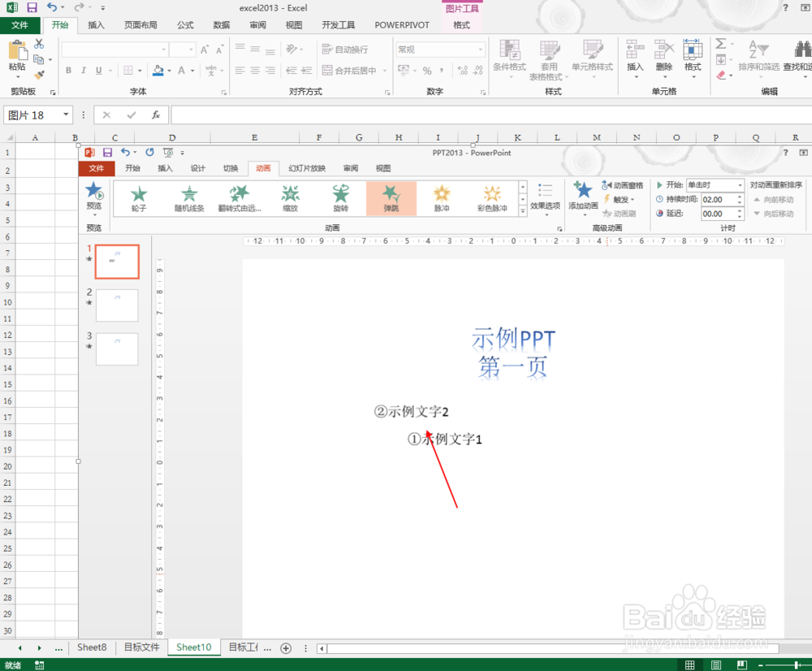Click the 格式 button in 单元格 group
Image resolution: width=812 pixels, height=671 pixels.
pyautogui.click(x=693, y=59)
